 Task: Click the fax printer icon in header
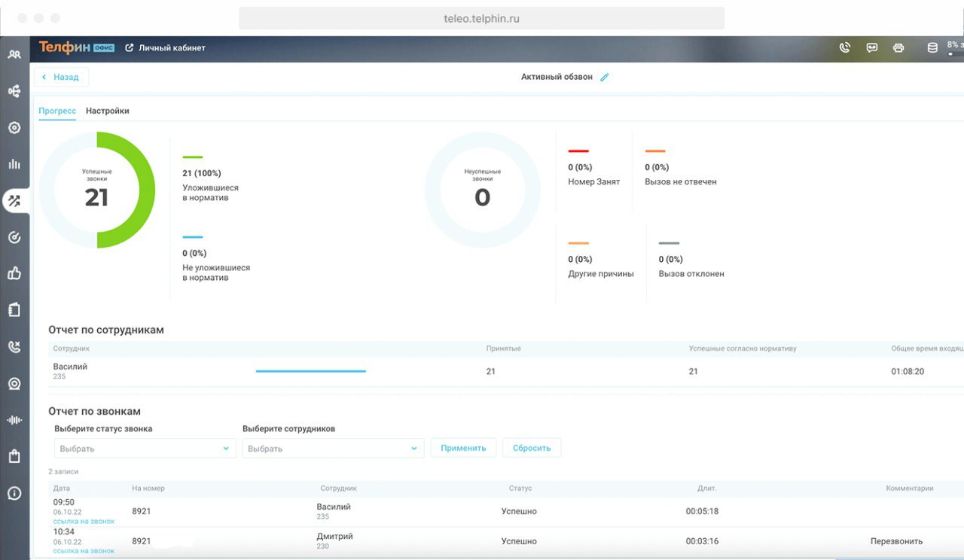pos(898,47)
